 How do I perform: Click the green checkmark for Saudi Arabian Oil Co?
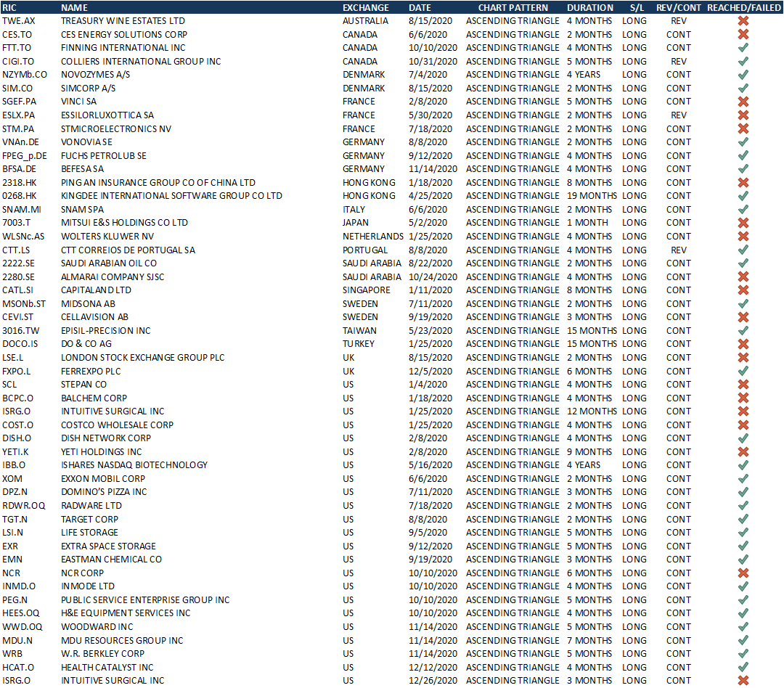coord(743,263)
